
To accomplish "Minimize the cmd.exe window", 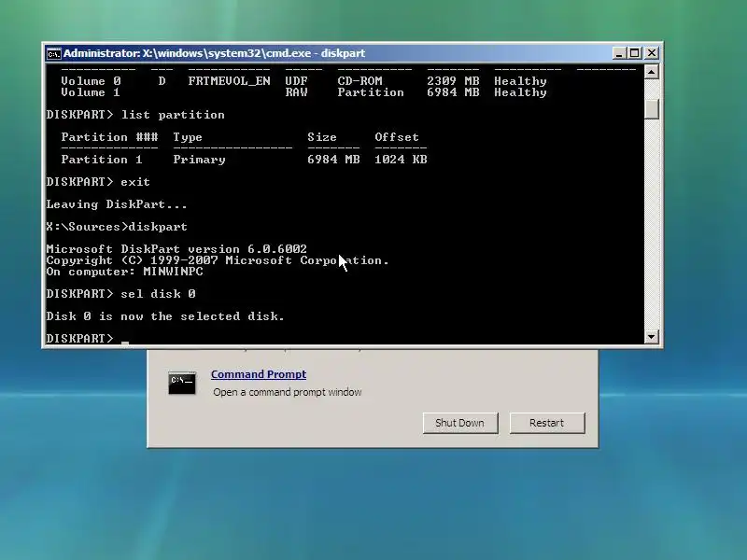I will click(x=618, y=53).
